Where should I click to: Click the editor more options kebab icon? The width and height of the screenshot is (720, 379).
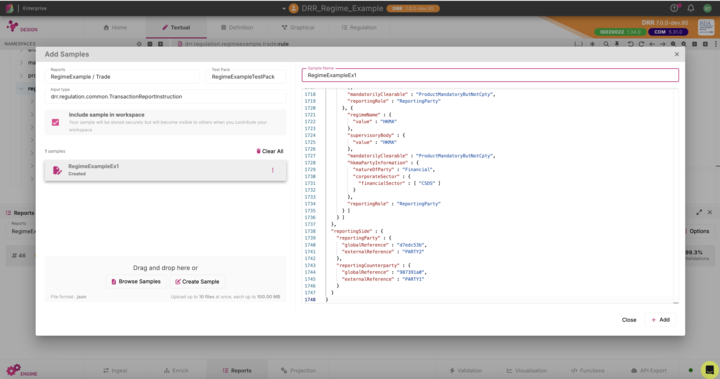(716, 44)
